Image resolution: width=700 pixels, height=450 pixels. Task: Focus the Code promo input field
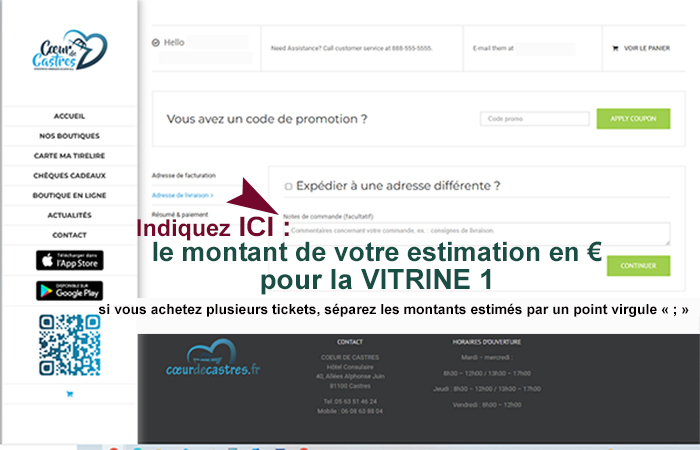point(534,119)
